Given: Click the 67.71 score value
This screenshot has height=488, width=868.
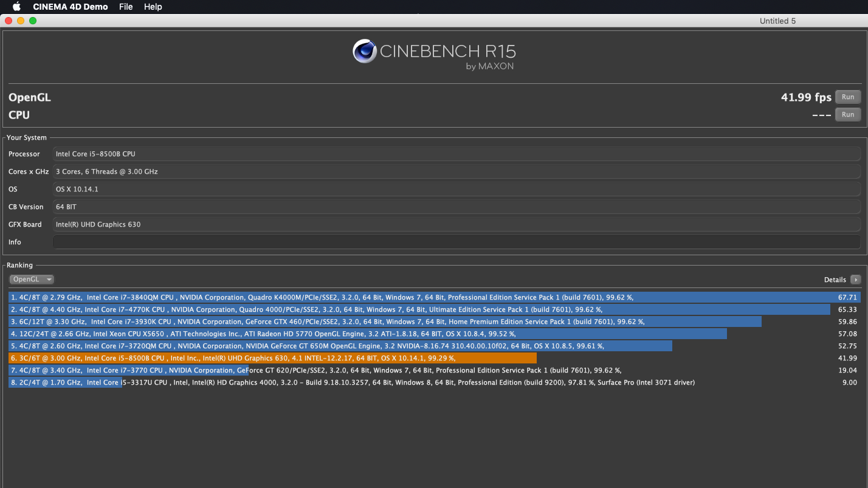Looking at the screenshot, I should 847,297.
